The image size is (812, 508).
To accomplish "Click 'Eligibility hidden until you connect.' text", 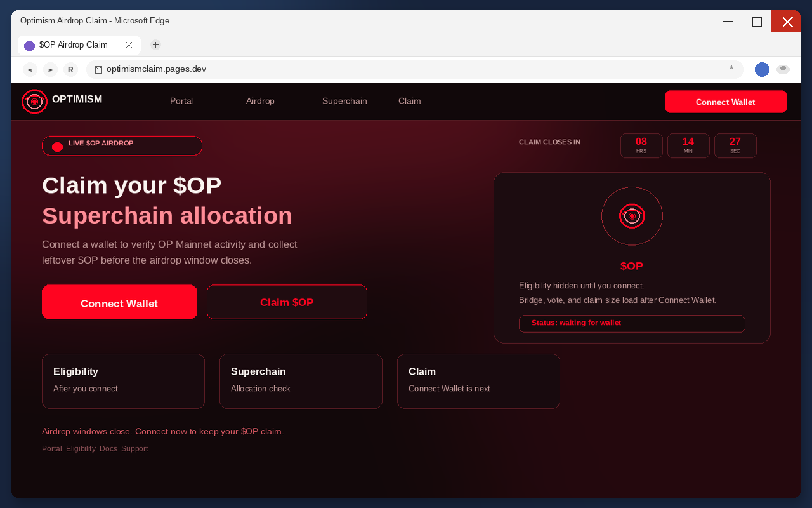I will [581, 286].
